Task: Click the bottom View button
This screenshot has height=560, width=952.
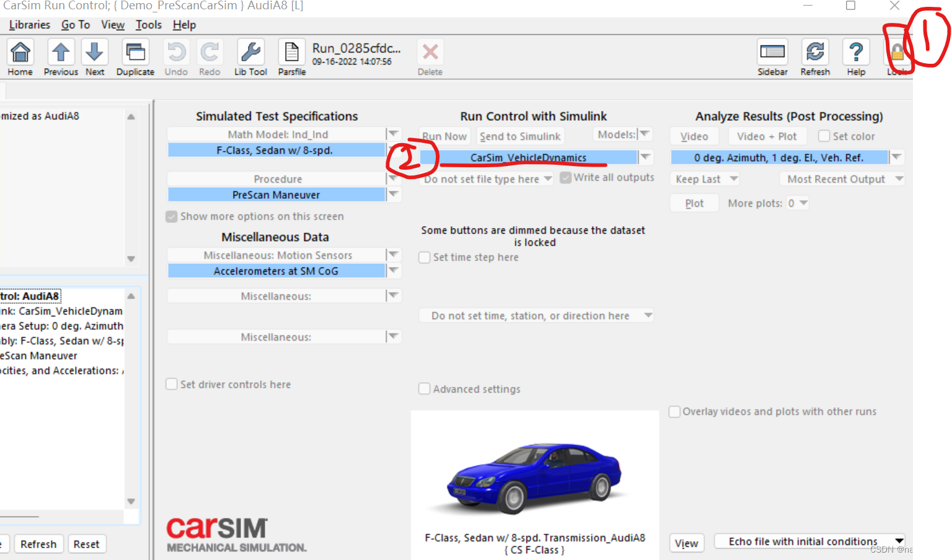Action: click(687, 543)
